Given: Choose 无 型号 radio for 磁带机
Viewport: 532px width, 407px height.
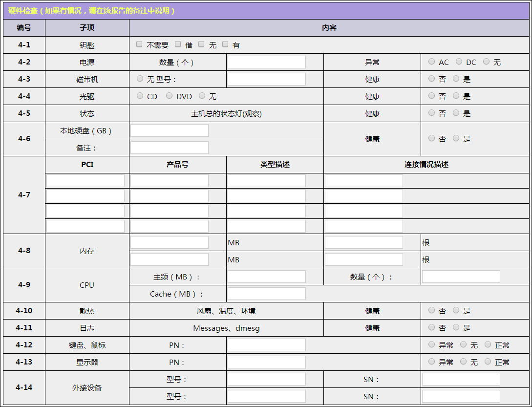Looking at the screenshot, I should 140,79.
